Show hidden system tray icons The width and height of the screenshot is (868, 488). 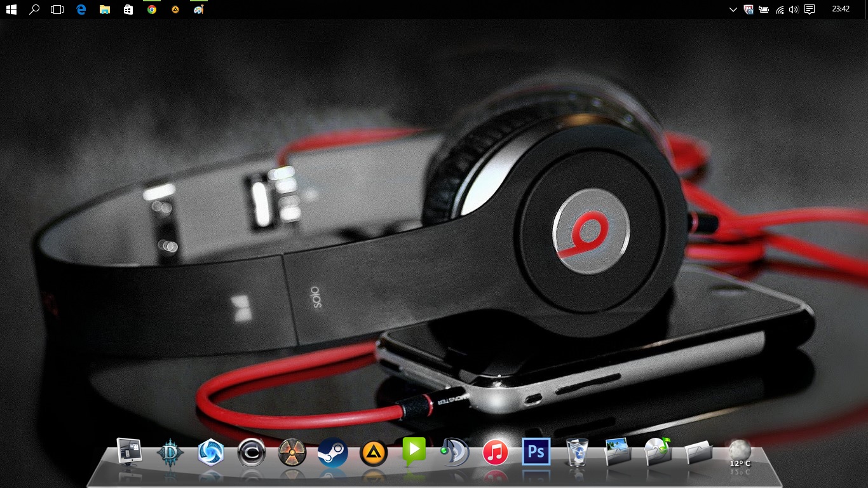[x=733, y=10]
